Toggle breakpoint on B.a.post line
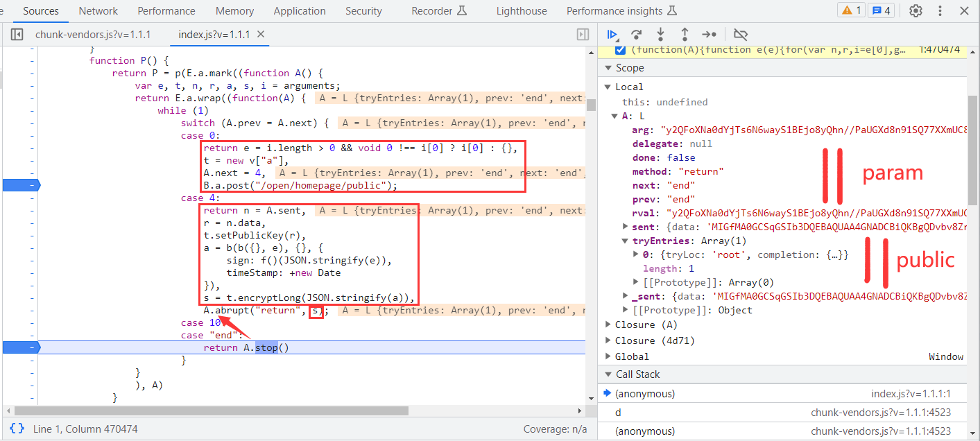This screenshot has width=980, height=441. (21, 185)
